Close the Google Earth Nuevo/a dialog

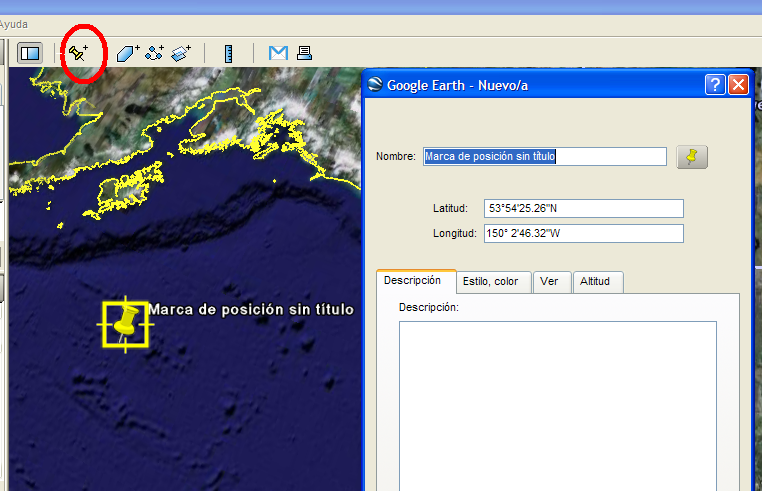coord(739,85)
